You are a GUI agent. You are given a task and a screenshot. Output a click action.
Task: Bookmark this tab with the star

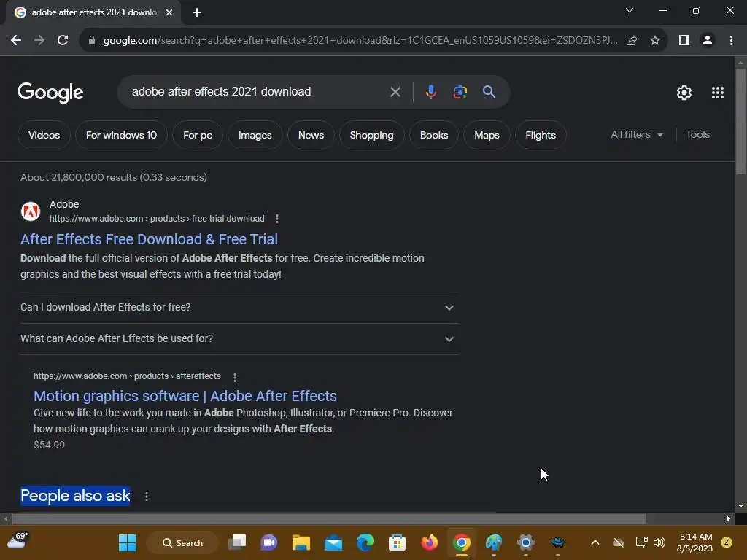coord(655,41)
